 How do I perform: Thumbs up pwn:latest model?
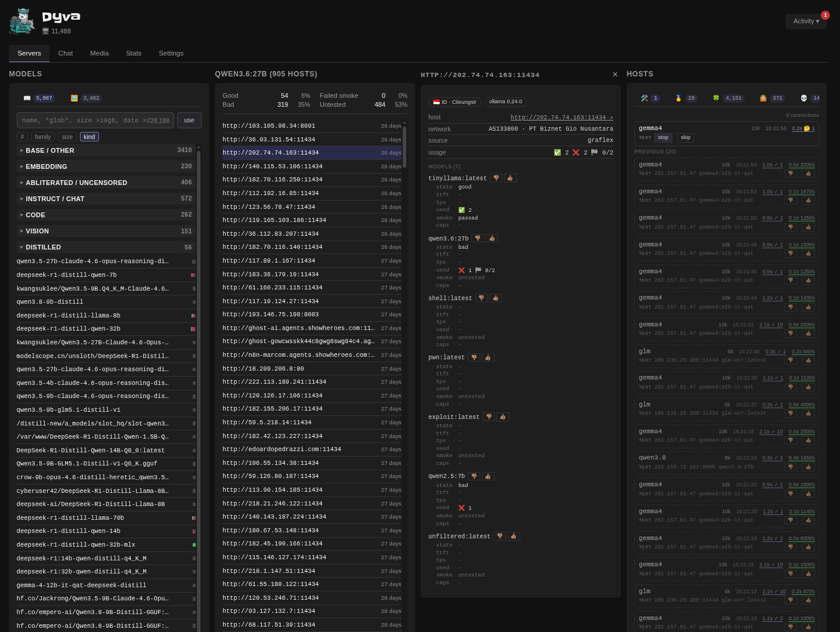(x=488, y=357)
